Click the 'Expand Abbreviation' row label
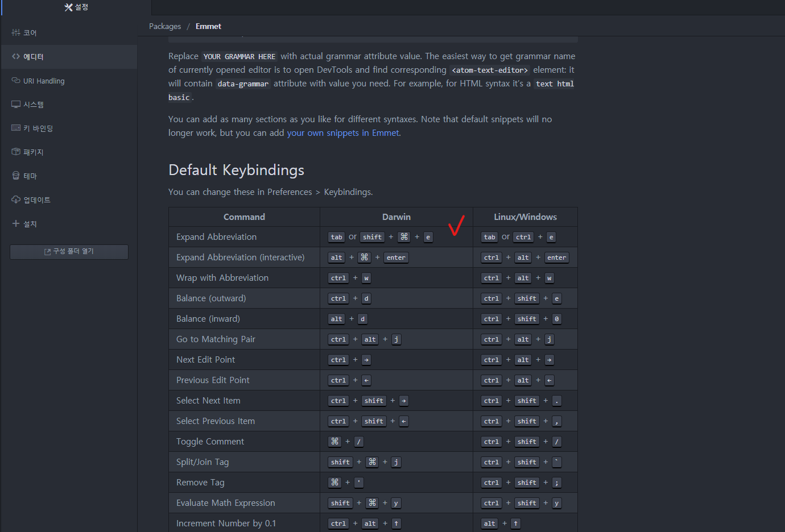This screenshot has height=532, width=785. (216, 237)
